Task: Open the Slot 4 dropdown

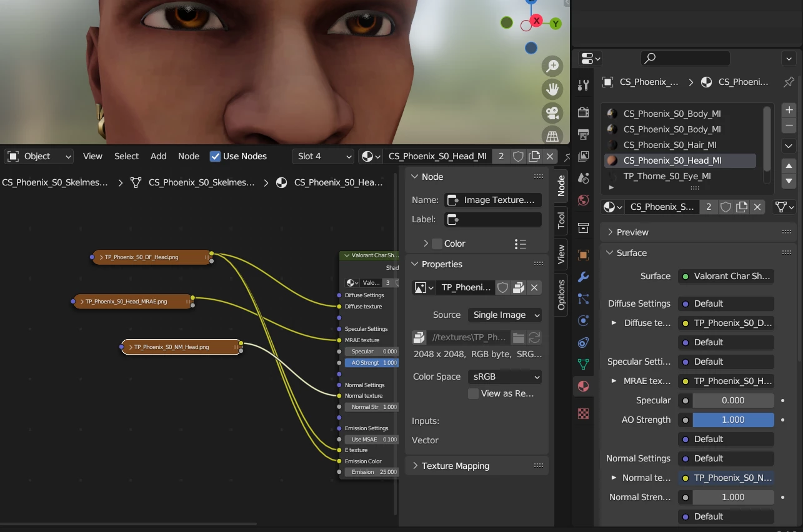Action: 323,156
